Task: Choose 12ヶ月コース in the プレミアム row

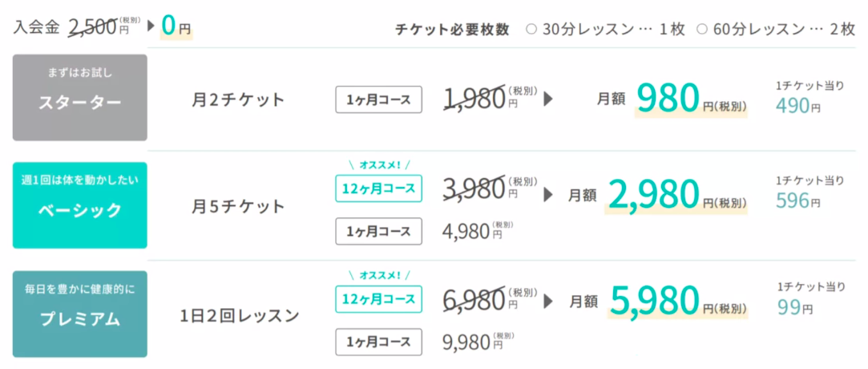Action: pos(378,299)
